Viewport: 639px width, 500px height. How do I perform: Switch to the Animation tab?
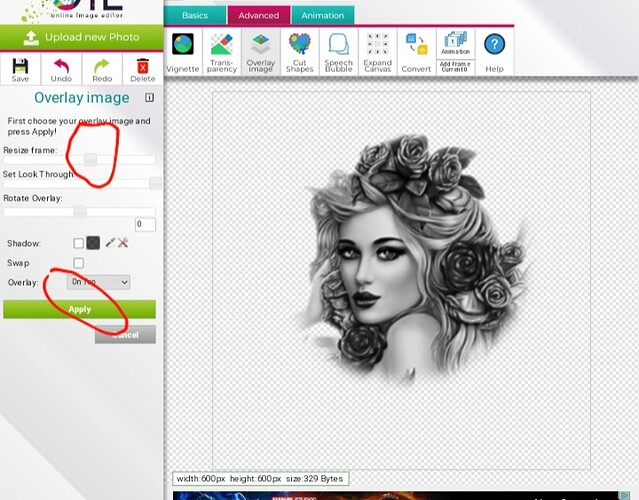(x=322, y=15)
